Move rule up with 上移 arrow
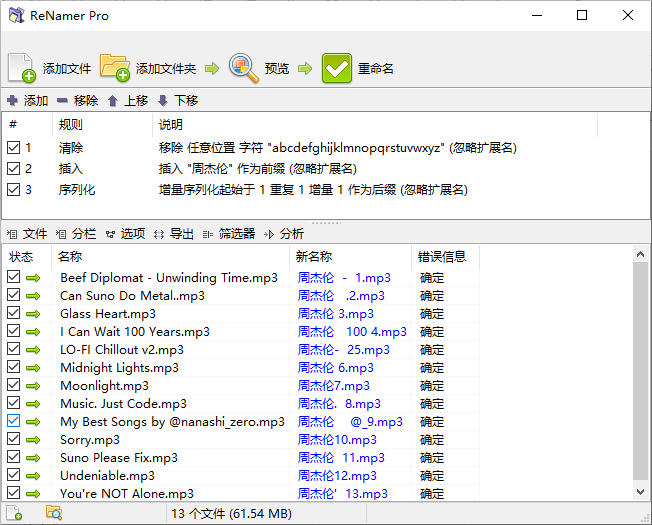Viewport: 652px width, 525px height. (113, 101)
